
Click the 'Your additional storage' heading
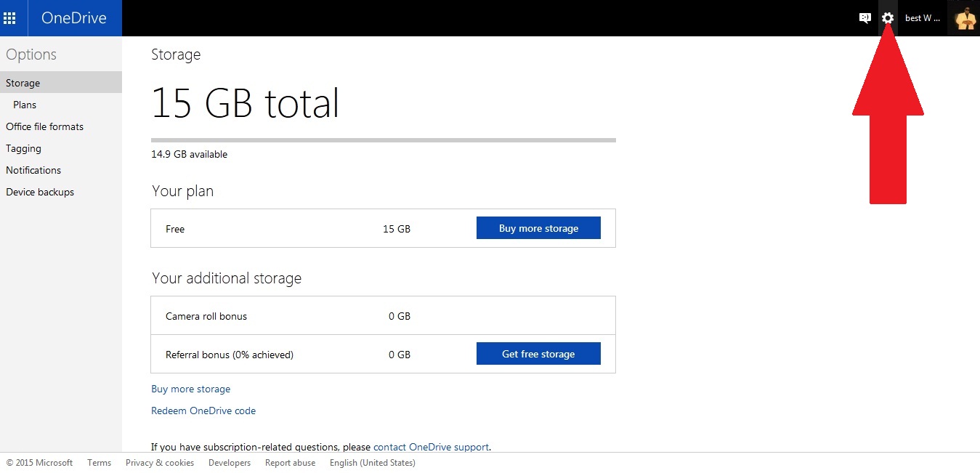tap(227, 278)
